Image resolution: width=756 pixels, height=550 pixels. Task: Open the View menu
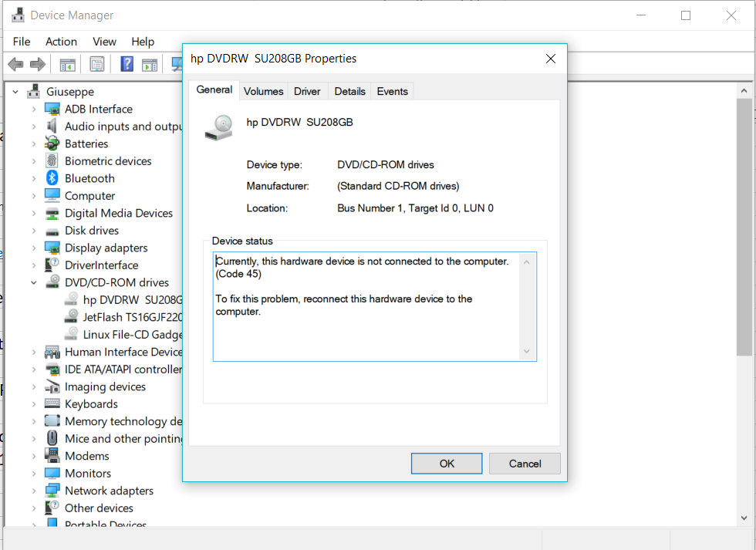pos(105,42)
